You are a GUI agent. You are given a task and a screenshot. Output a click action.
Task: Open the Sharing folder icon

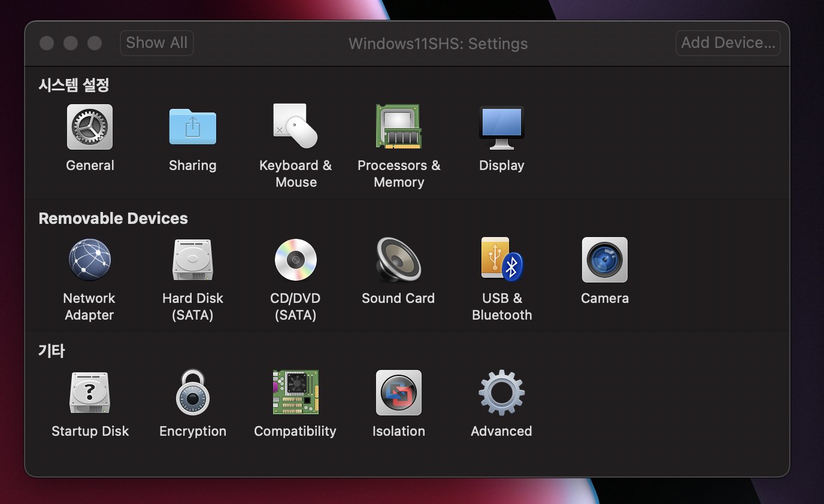193,127
